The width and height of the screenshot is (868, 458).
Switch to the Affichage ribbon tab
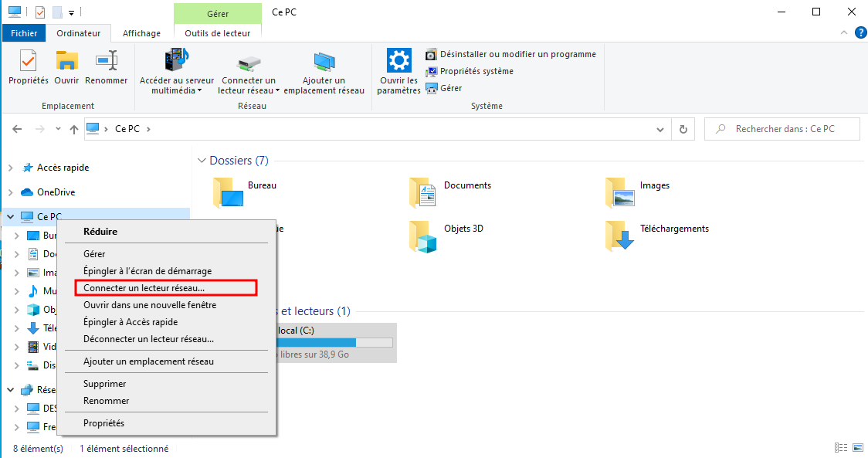(141, 33)
